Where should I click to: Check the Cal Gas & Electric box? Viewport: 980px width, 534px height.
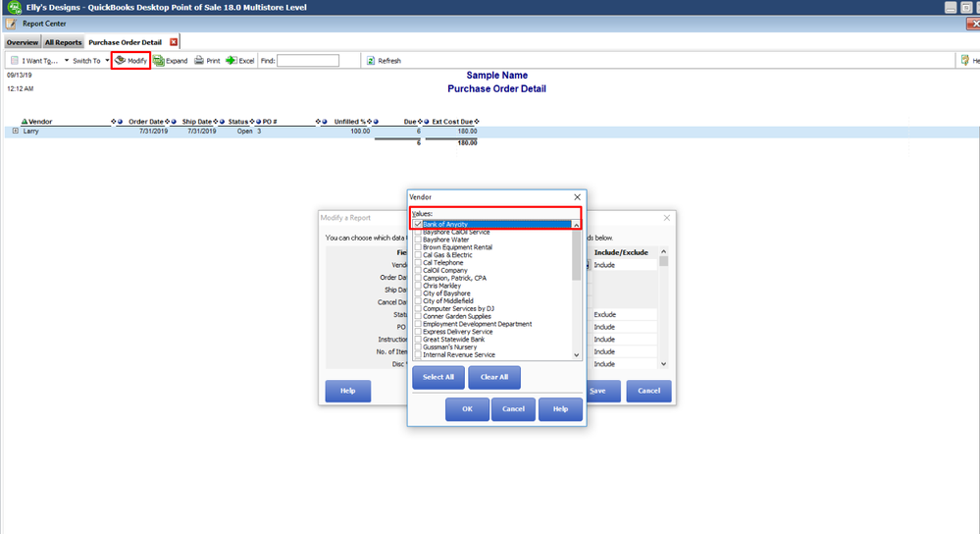point(418,255)
